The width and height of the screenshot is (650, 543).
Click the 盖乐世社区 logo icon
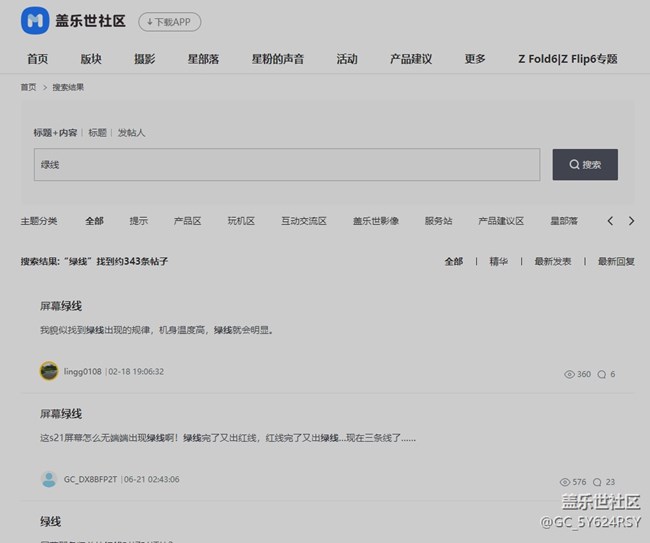pyautogui.click(x=35, y=20)
